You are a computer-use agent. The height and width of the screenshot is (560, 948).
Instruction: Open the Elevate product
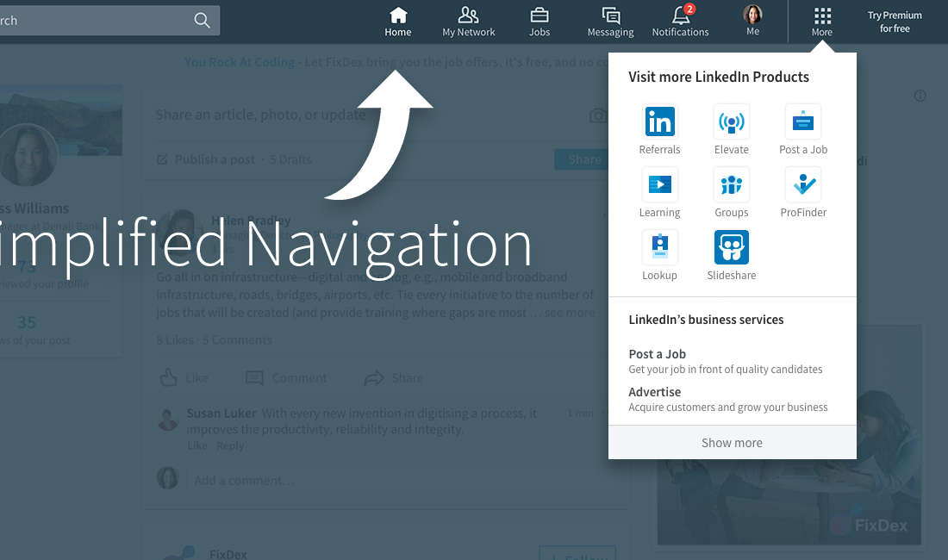coord(732,130)
